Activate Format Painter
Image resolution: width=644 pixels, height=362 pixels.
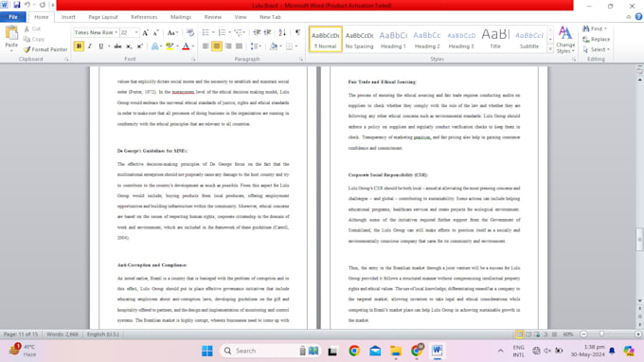(x=45, y=49)
